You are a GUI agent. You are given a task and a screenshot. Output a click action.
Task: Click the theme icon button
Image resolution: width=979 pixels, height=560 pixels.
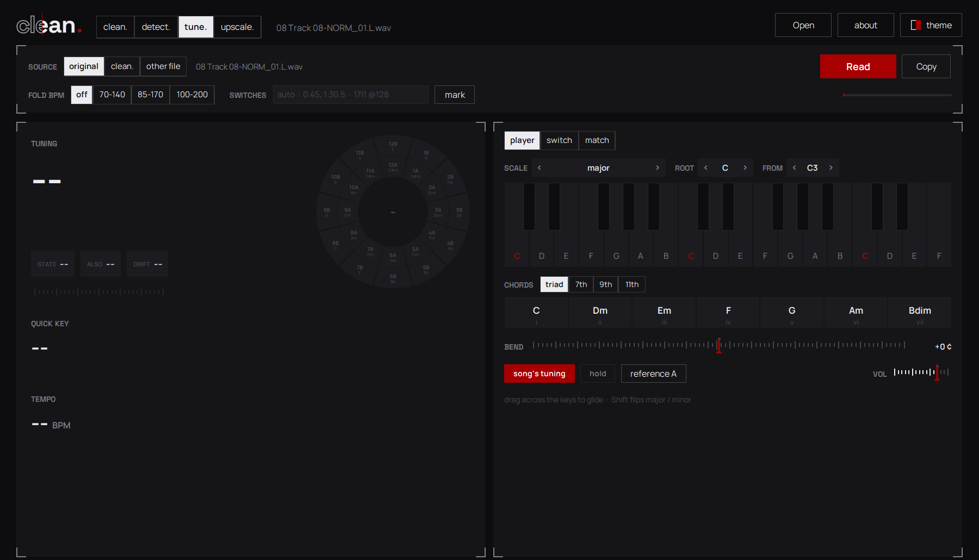931,25
